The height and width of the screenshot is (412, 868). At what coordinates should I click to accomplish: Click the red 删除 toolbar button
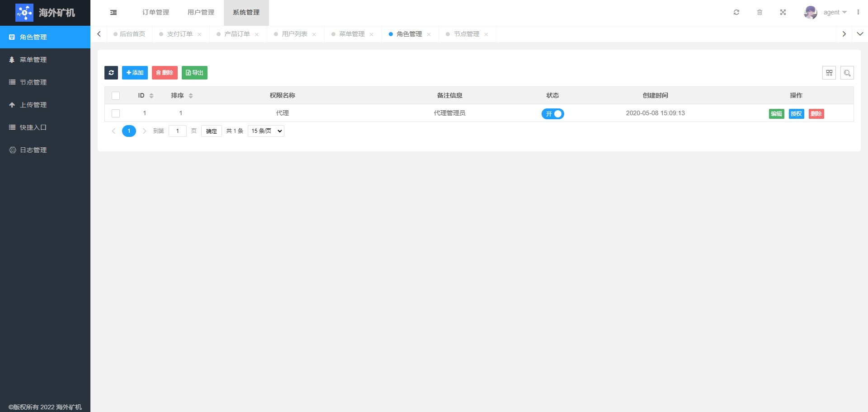pyautogui.click(x=165, y=73)
